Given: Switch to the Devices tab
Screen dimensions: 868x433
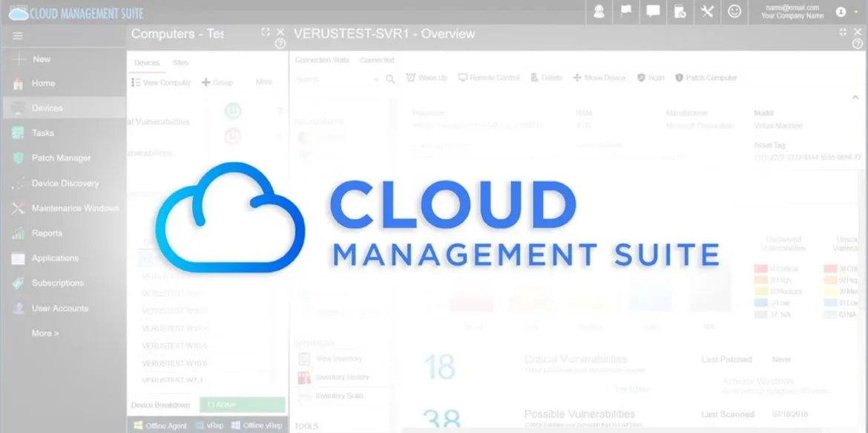Looking at the screenshot, I should (147, 62).
